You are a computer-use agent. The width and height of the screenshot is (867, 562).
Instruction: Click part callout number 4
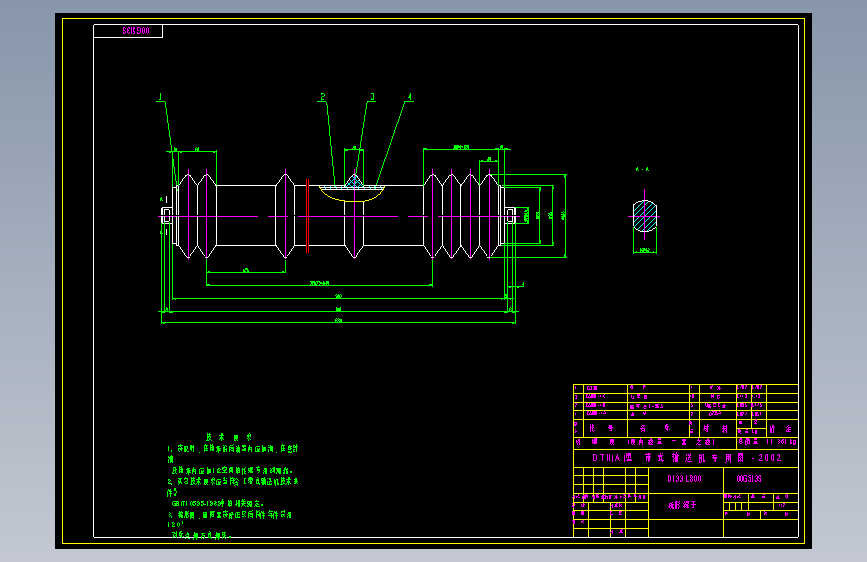click(410, 97)
